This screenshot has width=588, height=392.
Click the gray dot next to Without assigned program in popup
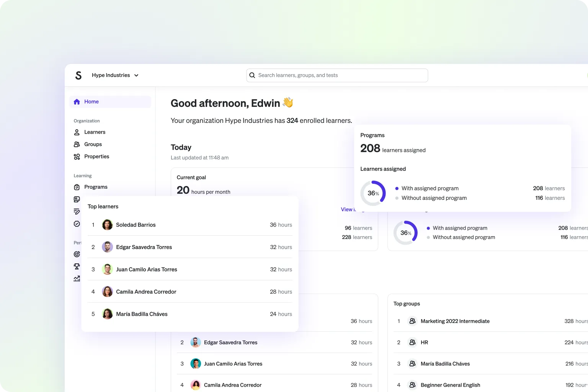click(397, 198)
